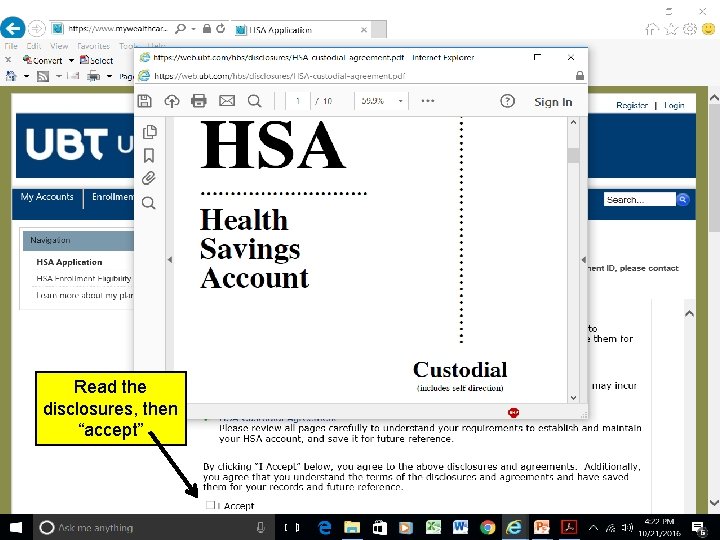Click the Convert toolbar button
720x540 pixels.
(x=43, y=60)
